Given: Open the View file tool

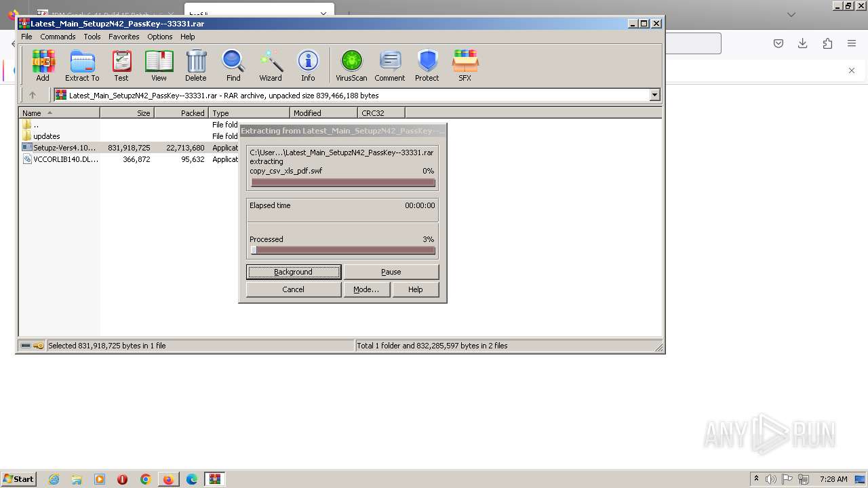Looking at the screenshot, I should pyautogui.click(x=159, y=66).
